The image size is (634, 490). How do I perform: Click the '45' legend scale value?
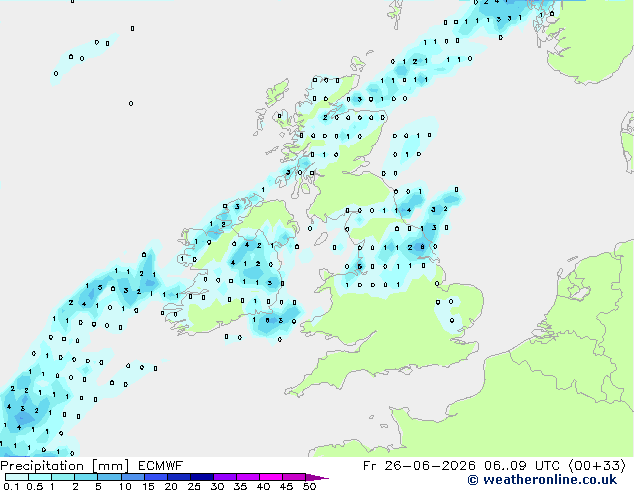[286, 486]
